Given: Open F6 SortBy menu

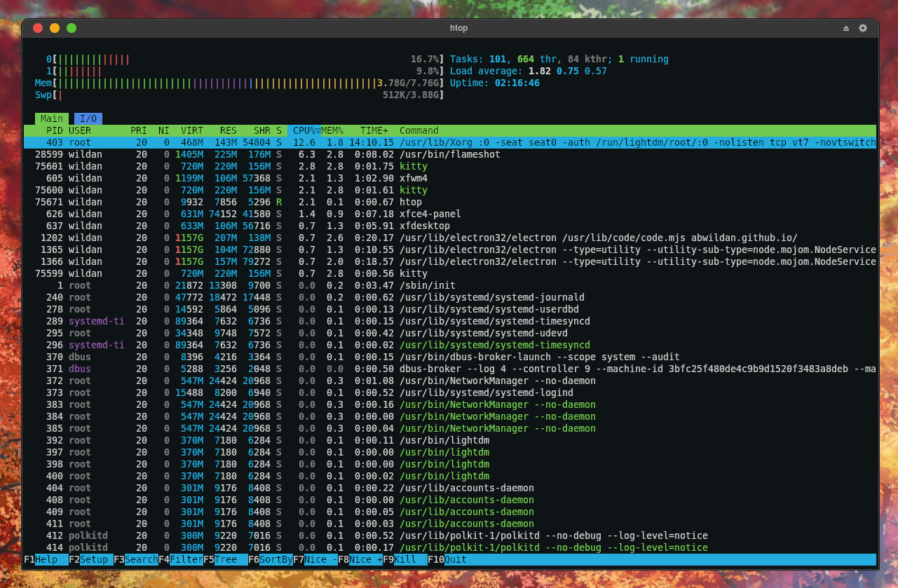Looking at the screenshot, I should [271, 559].
